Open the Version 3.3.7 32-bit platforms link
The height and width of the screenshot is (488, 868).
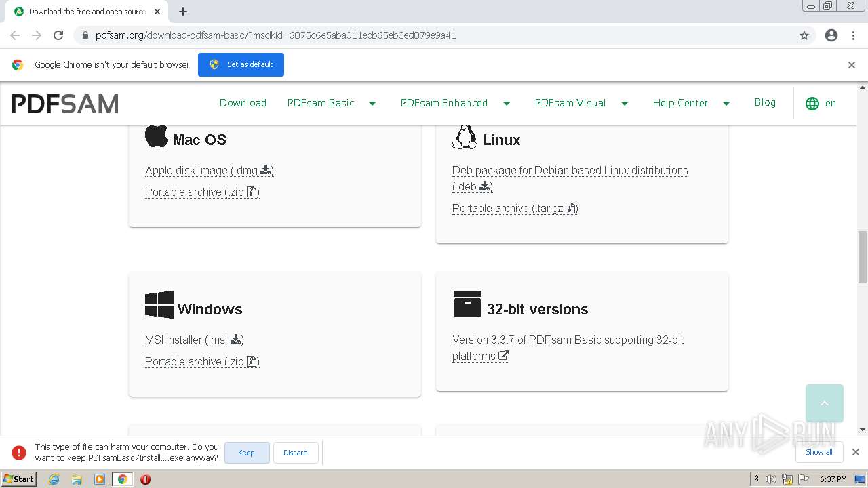pos(568,348)
